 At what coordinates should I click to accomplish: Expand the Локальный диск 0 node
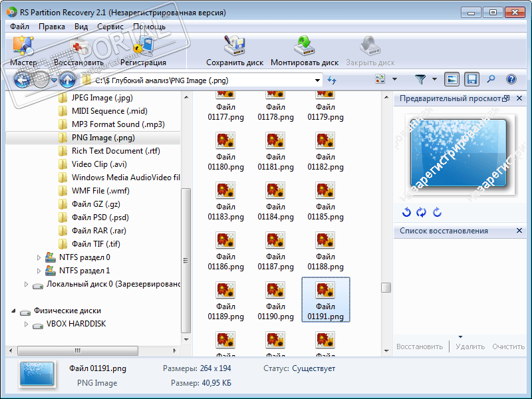(26, 285)
